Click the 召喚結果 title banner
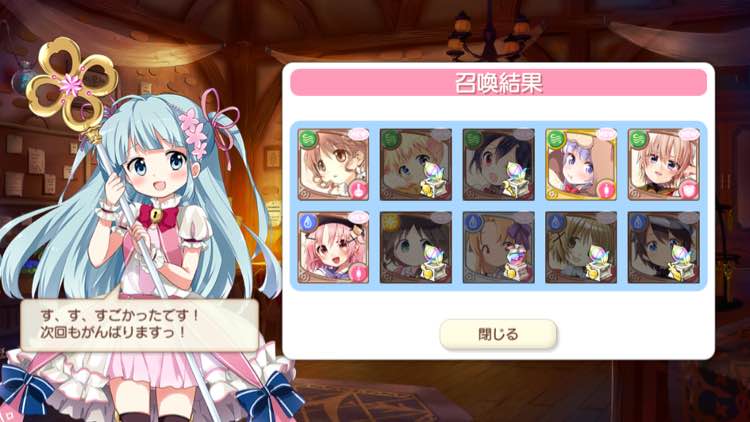The width and height of the screenshot is (750, 422). tap(498, 82)
